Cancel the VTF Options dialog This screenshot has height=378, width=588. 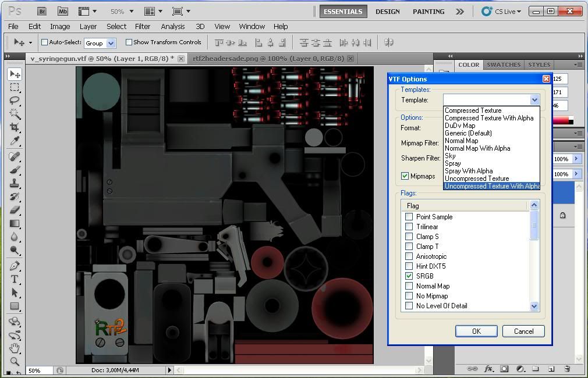point(523,331)
